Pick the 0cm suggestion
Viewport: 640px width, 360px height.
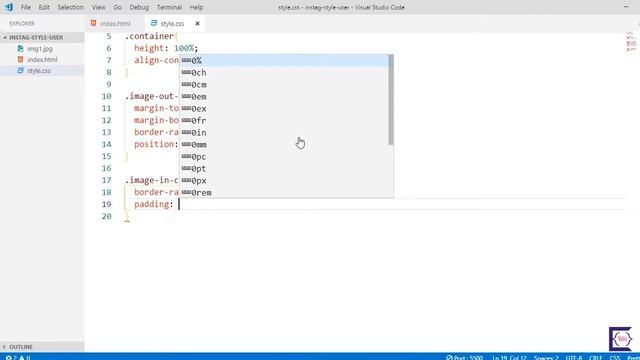coord(284,84)
